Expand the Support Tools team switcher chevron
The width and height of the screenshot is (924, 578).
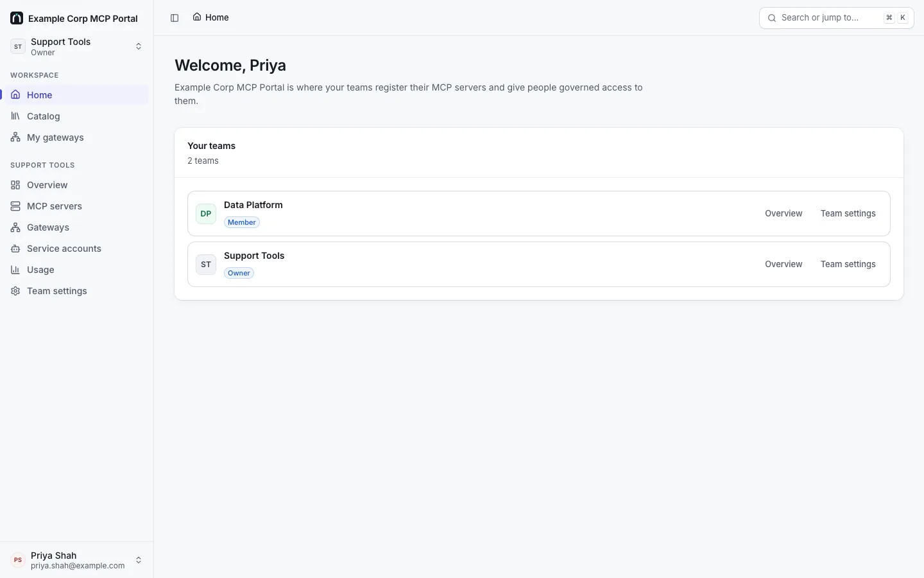[139, 46]
